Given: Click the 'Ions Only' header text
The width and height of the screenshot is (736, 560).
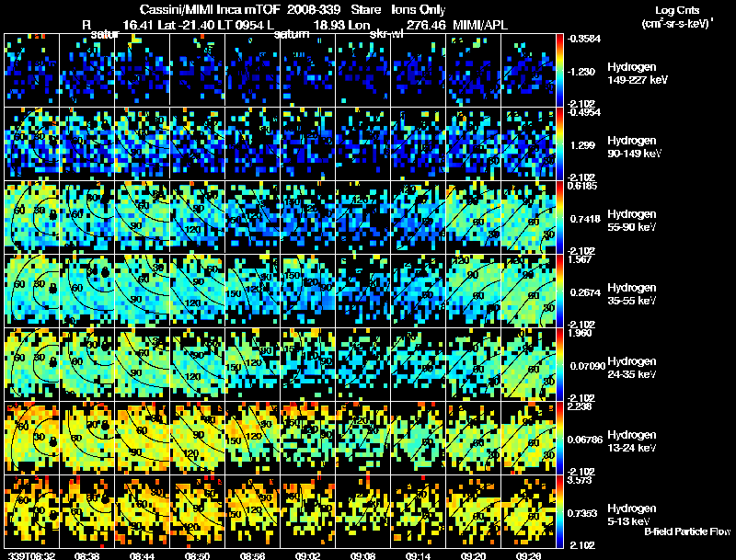Looking at the screenshot, I should (x=419, y=10).
